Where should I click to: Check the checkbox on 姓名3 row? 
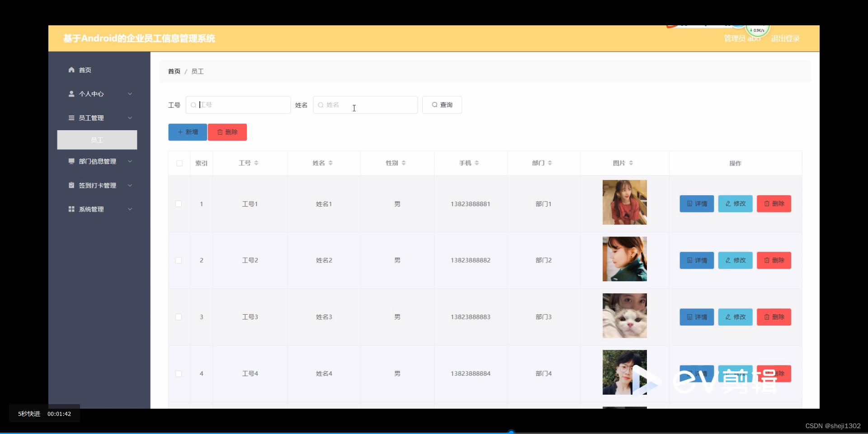pyautogui.click(x=179, y=317)
